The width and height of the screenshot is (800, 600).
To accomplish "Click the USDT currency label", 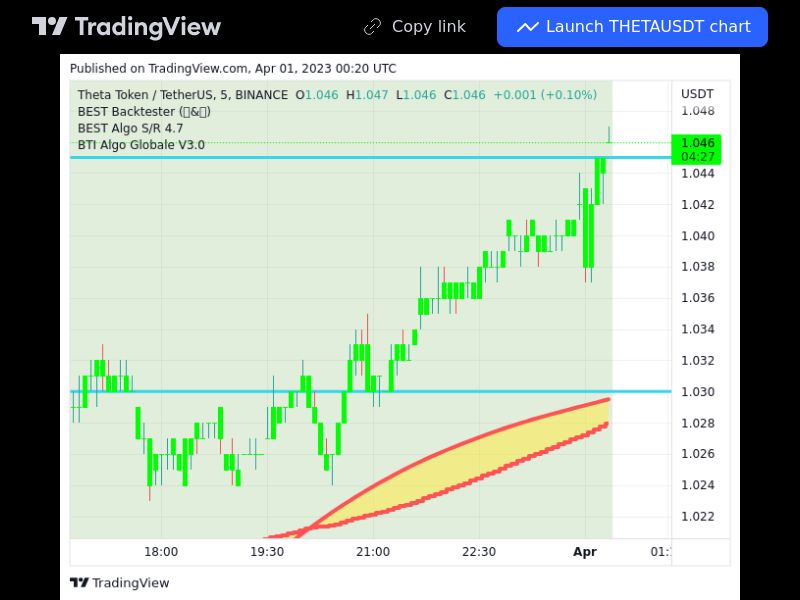I will point(697,94).
